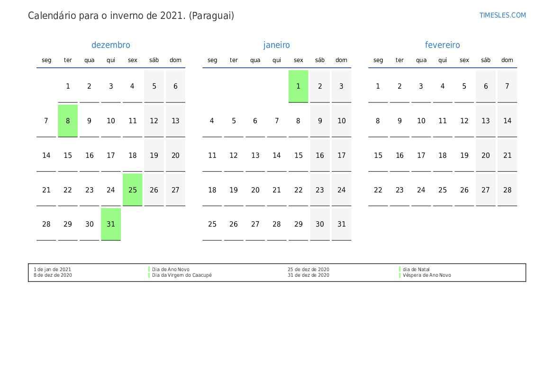The image size is (554, 392).
Task: Click green swatch beside 'dia de Natal'
Action: (400, 269)
